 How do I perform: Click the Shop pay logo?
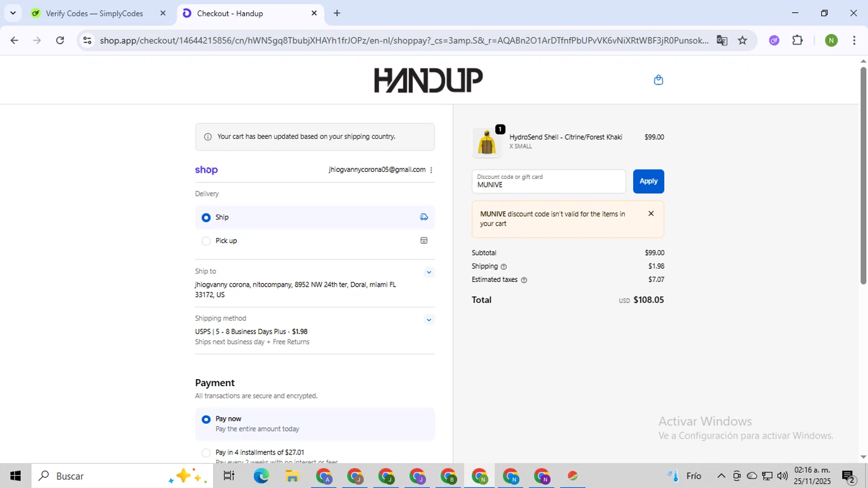[206, 170]
